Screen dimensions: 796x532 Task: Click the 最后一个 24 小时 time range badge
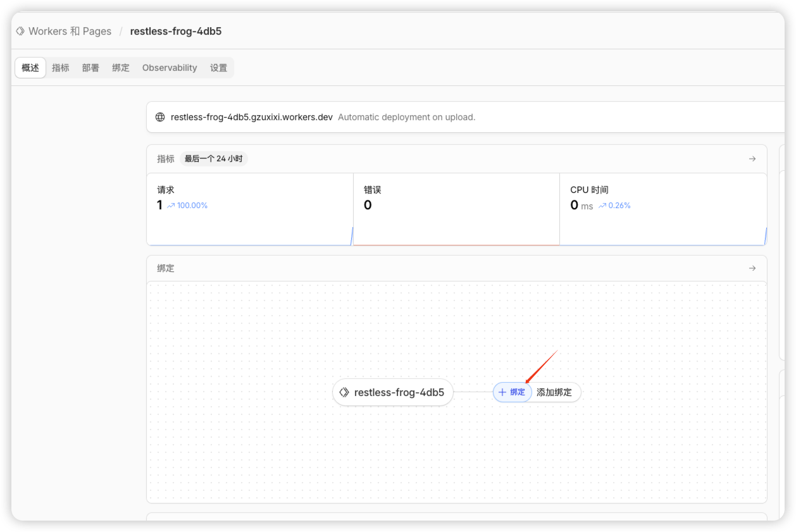tap(213, 159)
